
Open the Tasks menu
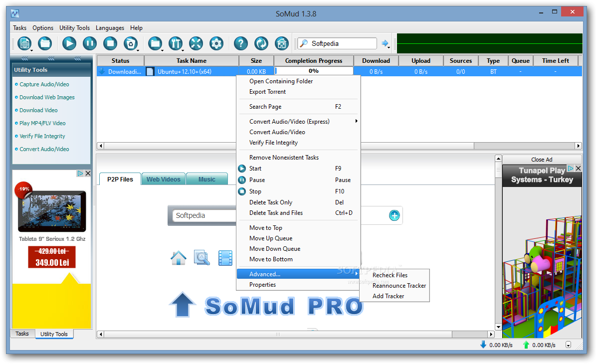(x=20, y=28)
